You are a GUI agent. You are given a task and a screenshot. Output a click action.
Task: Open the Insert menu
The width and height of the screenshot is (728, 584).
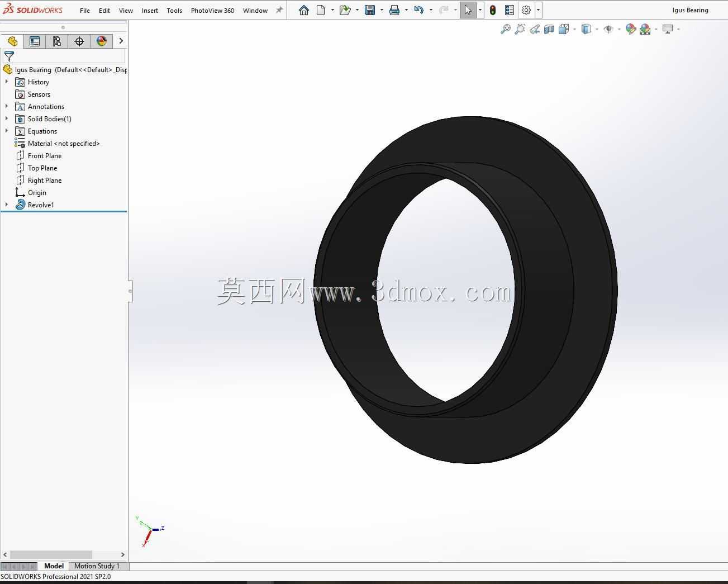pos(150,11)
